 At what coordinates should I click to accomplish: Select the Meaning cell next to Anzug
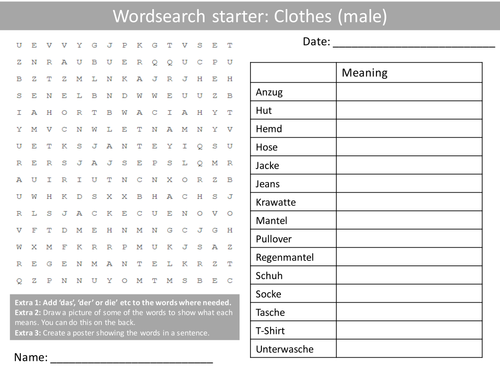409,92
